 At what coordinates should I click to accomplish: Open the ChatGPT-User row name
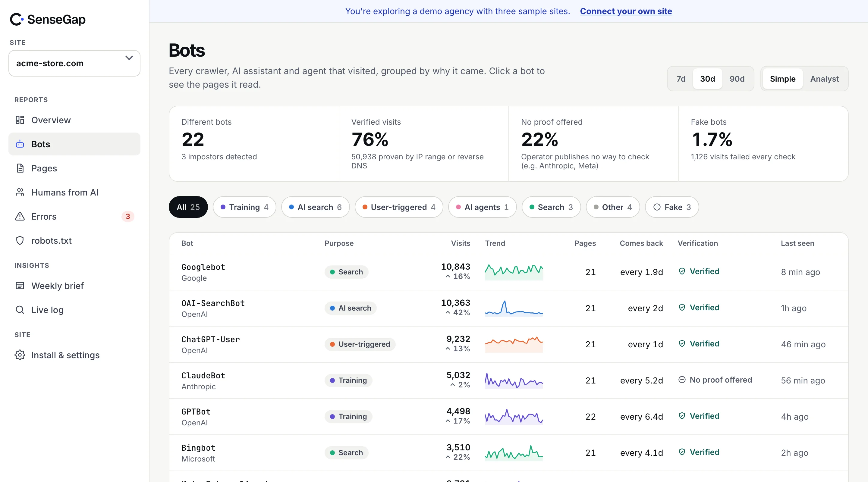point(211,339)
